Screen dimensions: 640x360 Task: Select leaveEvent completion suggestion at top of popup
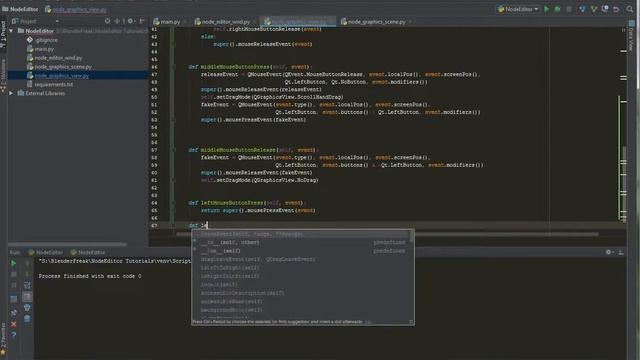click(x=301, y=234)
